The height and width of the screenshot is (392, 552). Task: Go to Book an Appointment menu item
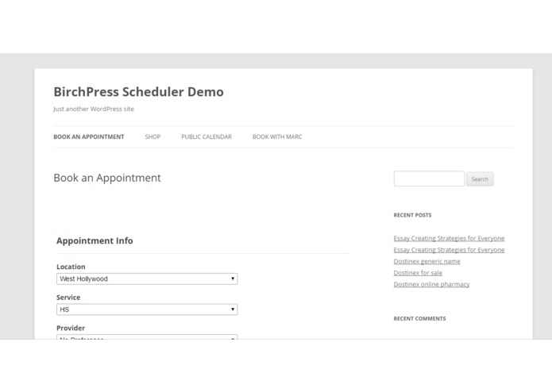[89, 136]
